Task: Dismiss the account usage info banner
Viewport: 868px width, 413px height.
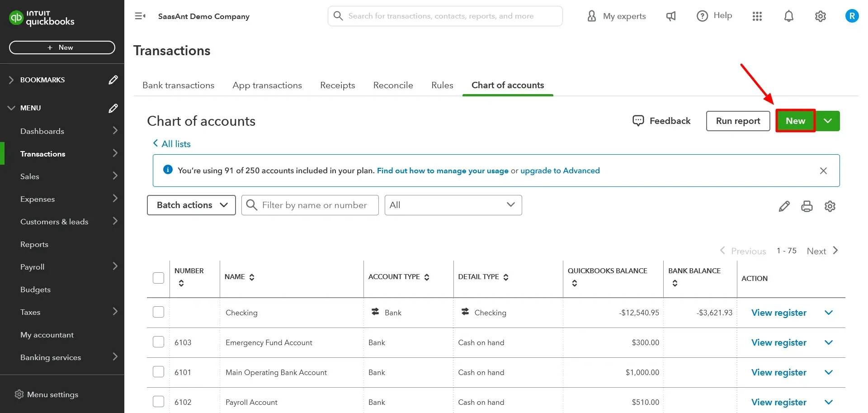Action: point(823,171)
